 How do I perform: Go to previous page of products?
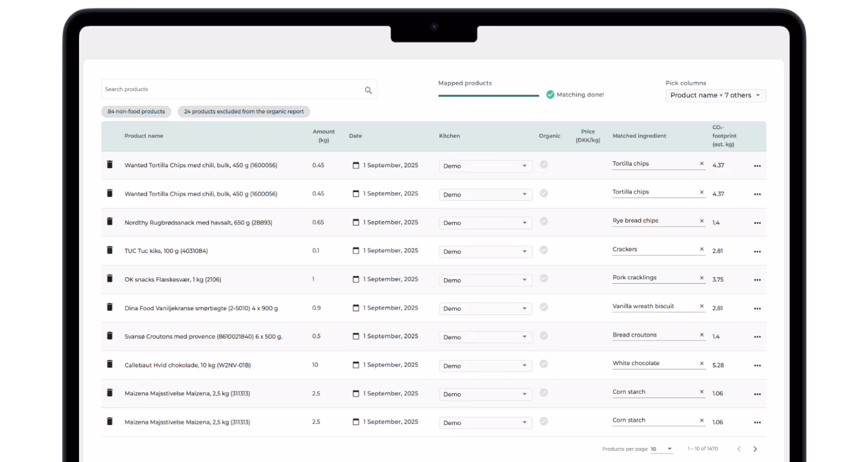739,449
